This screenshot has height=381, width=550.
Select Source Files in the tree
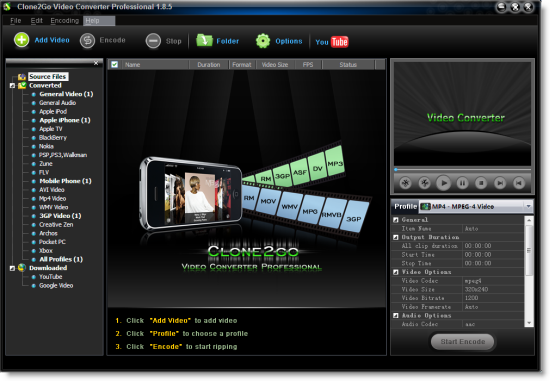(x=48, y=76)
